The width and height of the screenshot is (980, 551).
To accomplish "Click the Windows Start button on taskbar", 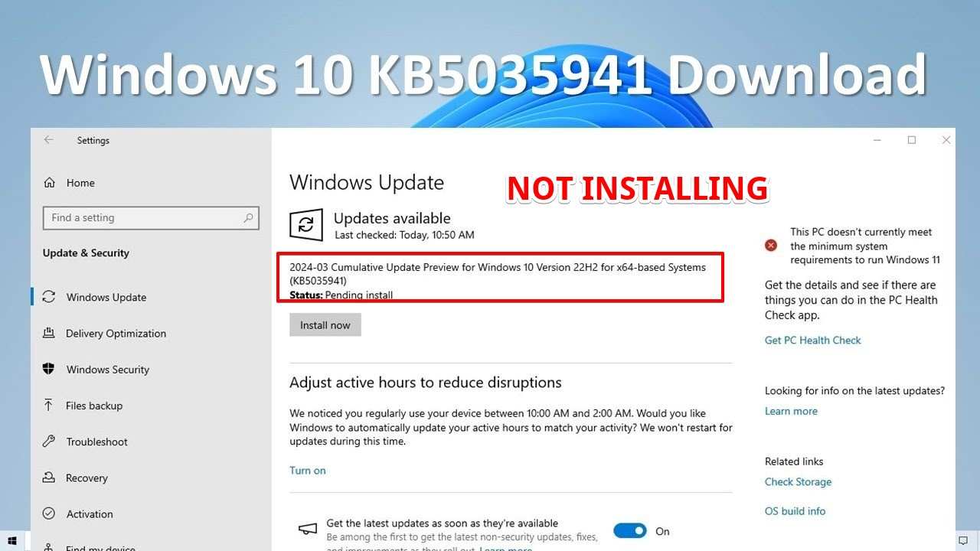I will (13, 542).
